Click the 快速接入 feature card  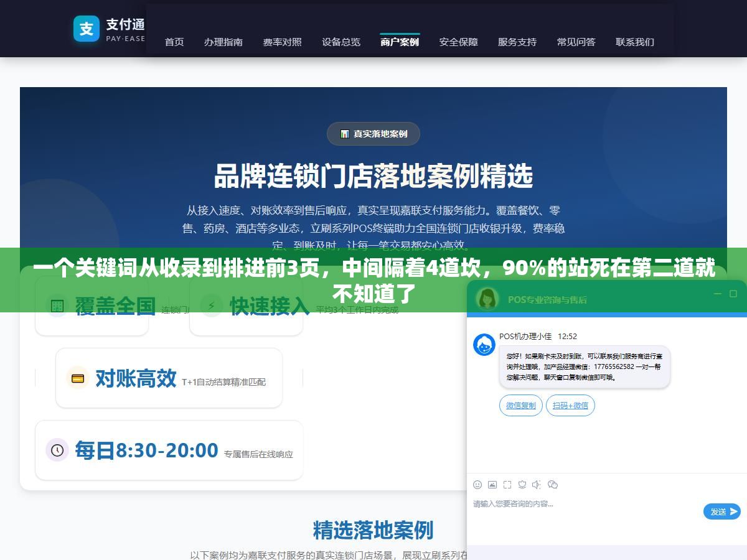(246, 306)
